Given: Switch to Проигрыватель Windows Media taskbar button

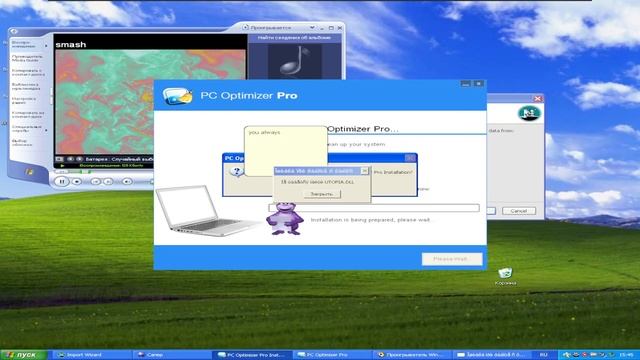Looking at the screenshot, I should [x=412, y=355].
